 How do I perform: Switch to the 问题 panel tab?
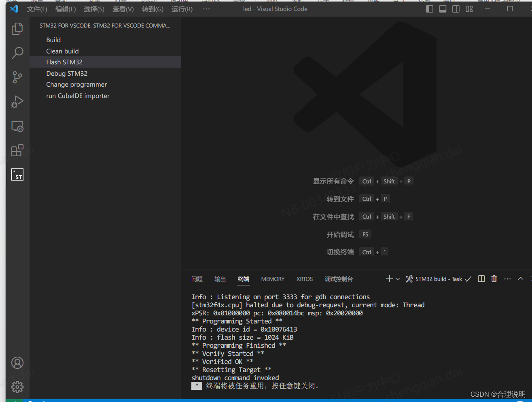[197, 279]
